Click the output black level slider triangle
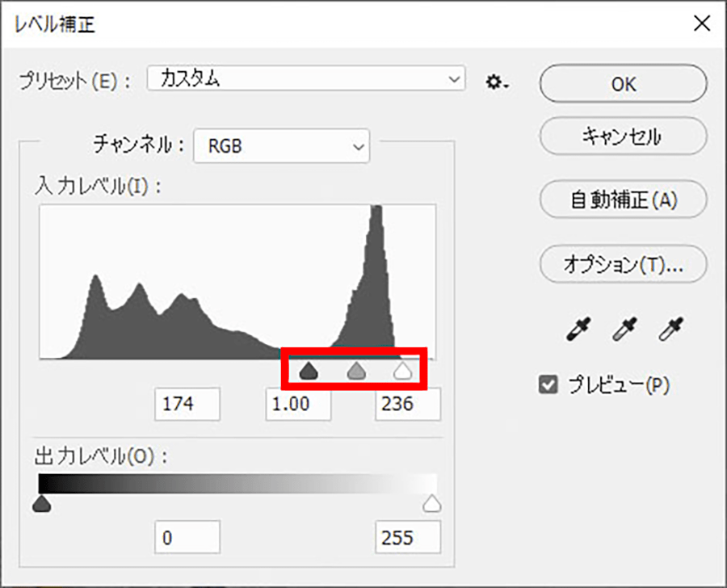Viewport: 727px width, 588px height. coord(42,504)
